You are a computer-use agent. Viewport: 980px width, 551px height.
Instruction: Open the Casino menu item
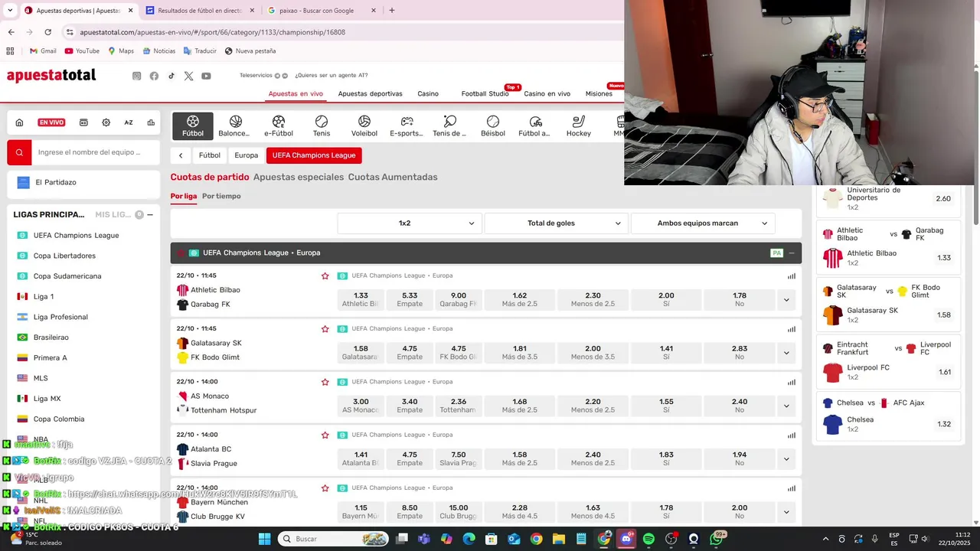click(428, 93)
